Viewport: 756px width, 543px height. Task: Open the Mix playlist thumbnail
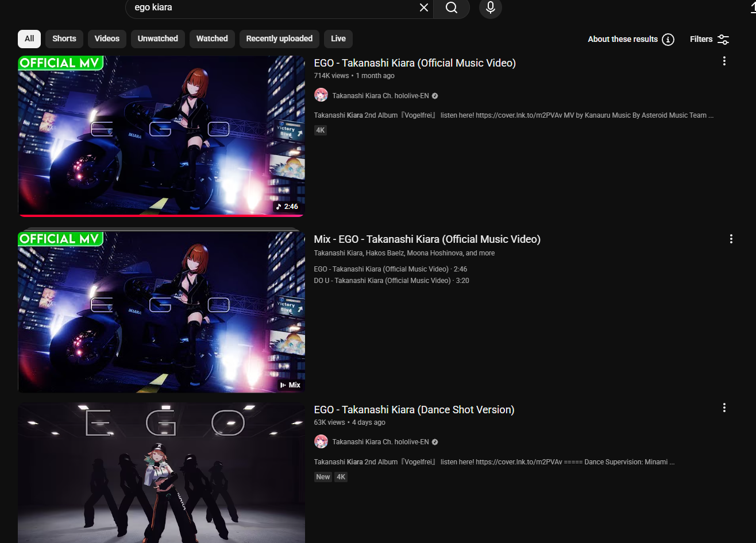pyautogui.click(x=161, y=312)
